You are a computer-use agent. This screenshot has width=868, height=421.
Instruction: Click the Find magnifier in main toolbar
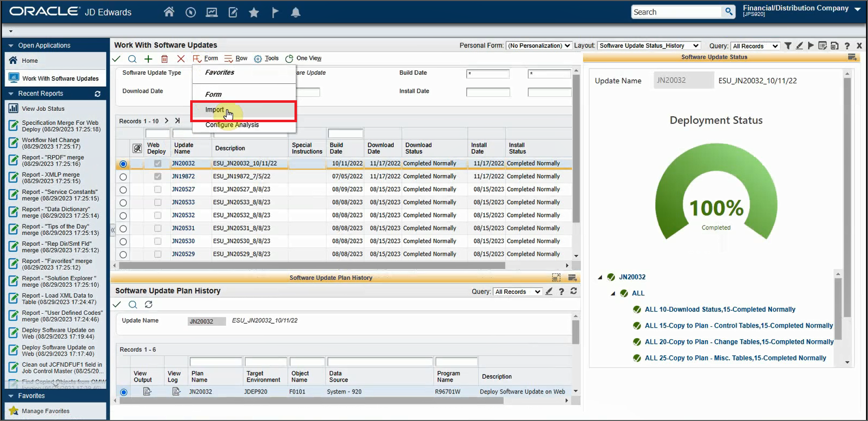[x=132, y=59]
